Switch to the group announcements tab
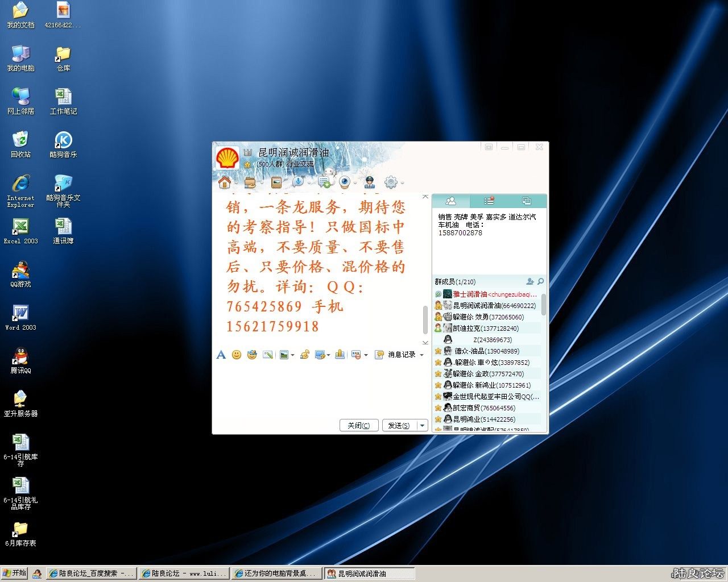Viewport: 728px width, 582px height. click(488, 201)
